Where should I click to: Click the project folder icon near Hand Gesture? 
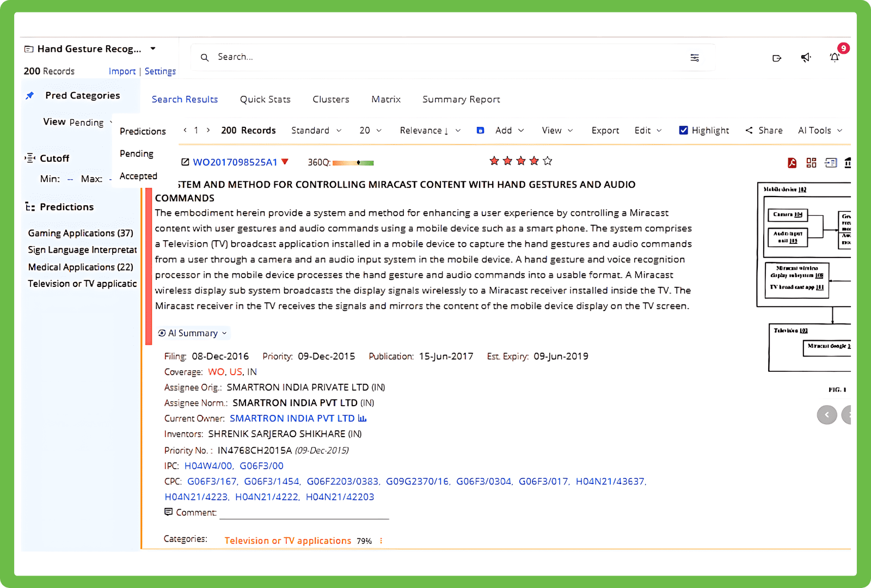point(29,49)
